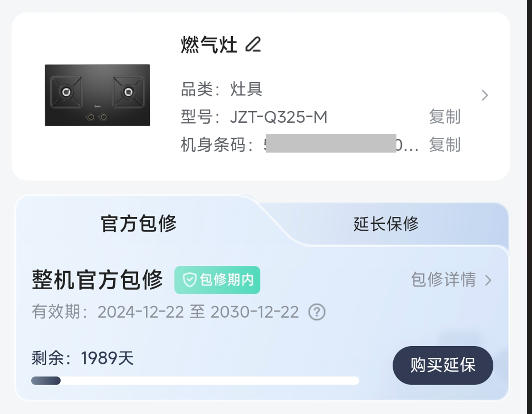The height and width of the screenshot is (414, 532).
Task: Tap the 剩余 1989天 remaining days label
Action: point(82,358)
